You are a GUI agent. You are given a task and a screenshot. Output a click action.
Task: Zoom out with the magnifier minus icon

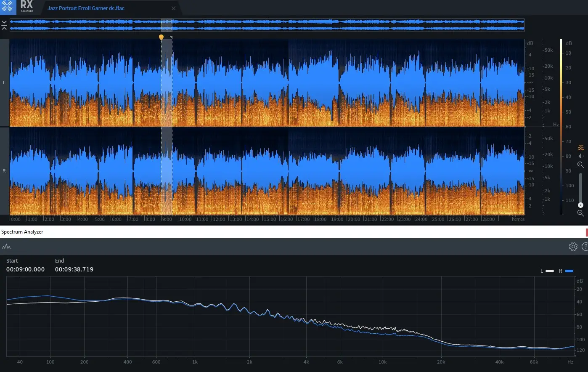(x=580, y=213)
